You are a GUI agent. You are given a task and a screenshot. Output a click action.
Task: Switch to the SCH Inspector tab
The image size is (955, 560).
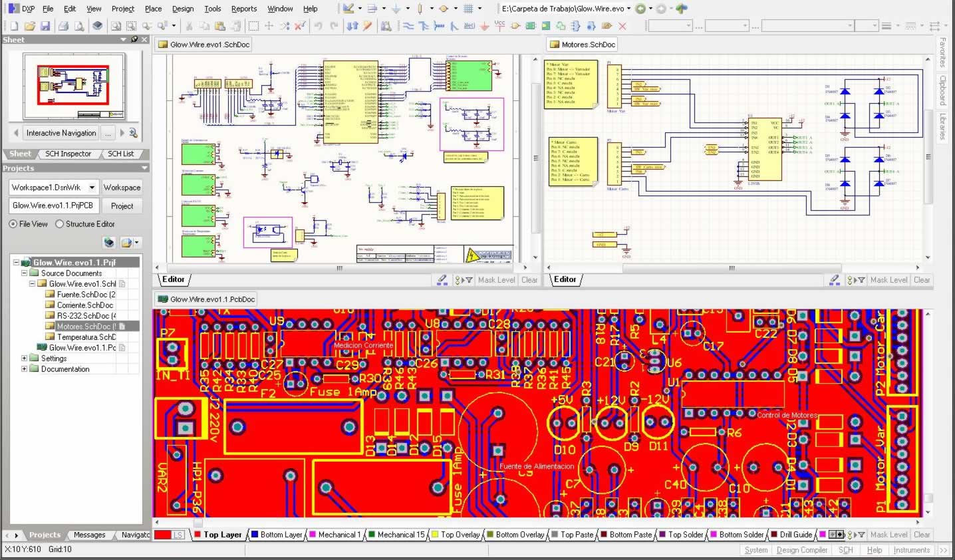point(68,154)
